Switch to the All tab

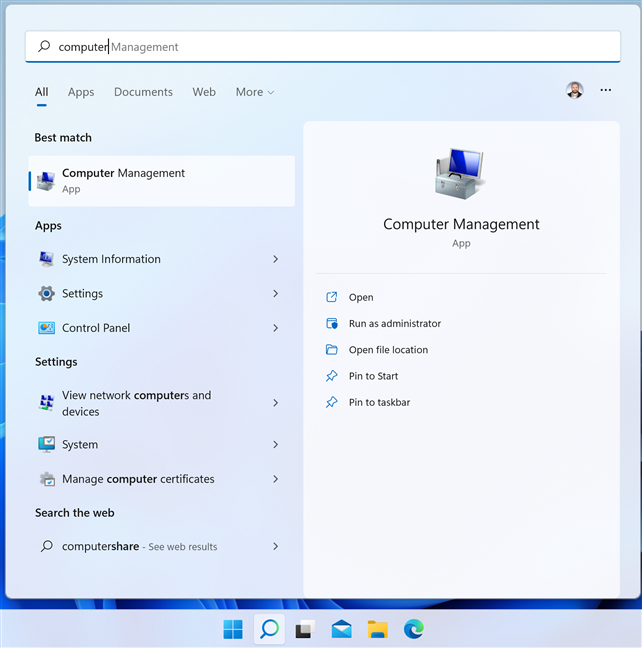click(x=41, y=92)
